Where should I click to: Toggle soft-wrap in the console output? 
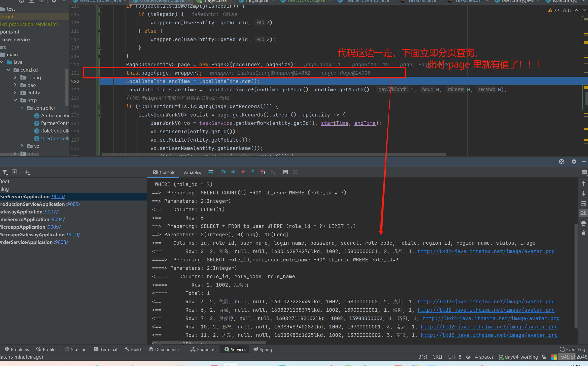(x=584, y=203)
